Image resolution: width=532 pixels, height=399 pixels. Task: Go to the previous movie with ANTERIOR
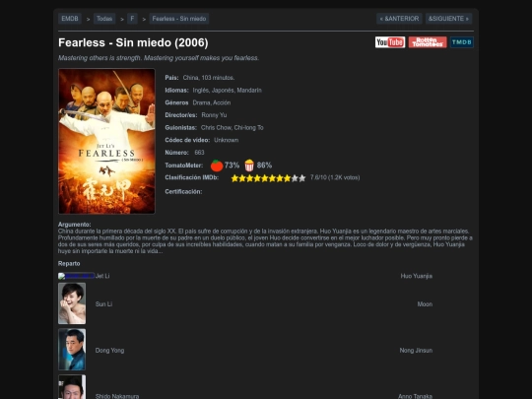point(399,19)
